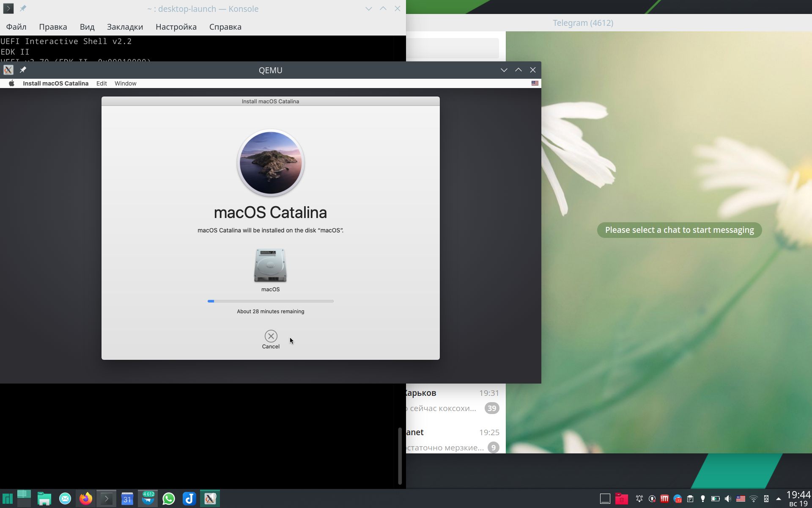The height and width of the screenshot is (508, 812).
Task: Open notifications bell in system tray
Action: [x=639, y=499]
